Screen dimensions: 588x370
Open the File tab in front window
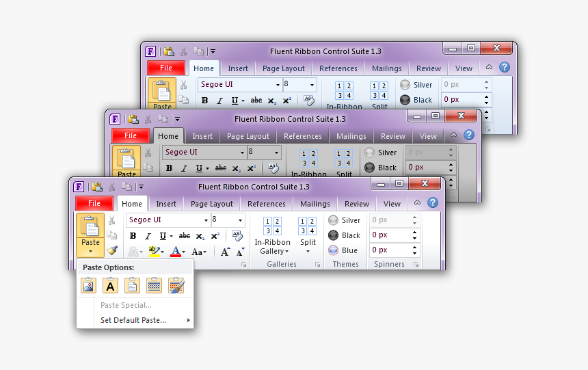(x=94, y=203)
